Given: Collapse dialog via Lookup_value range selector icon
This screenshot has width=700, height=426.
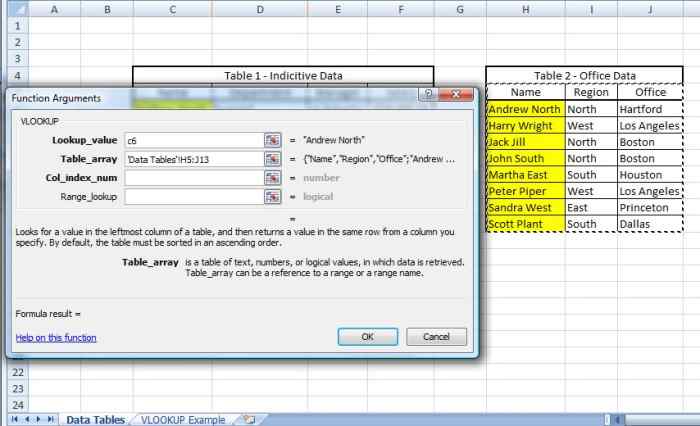Looking at the screenshot, I should click(x=272, y=140).
